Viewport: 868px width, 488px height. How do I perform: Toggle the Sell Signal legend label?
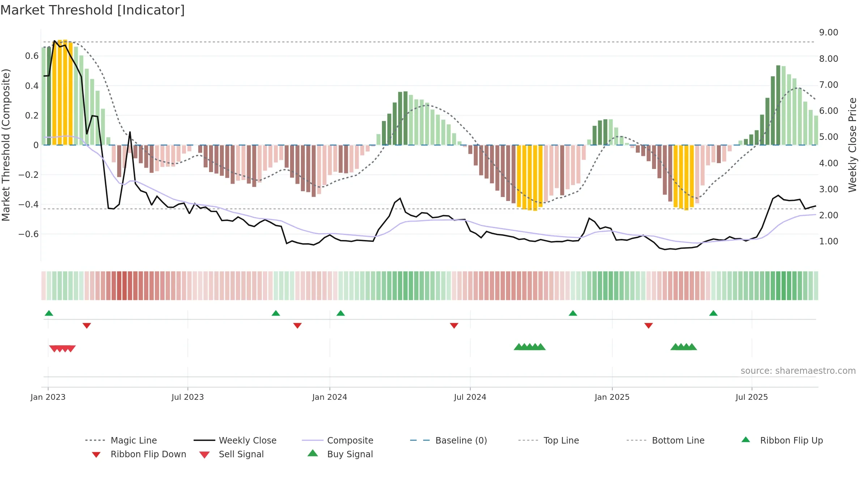241,454
